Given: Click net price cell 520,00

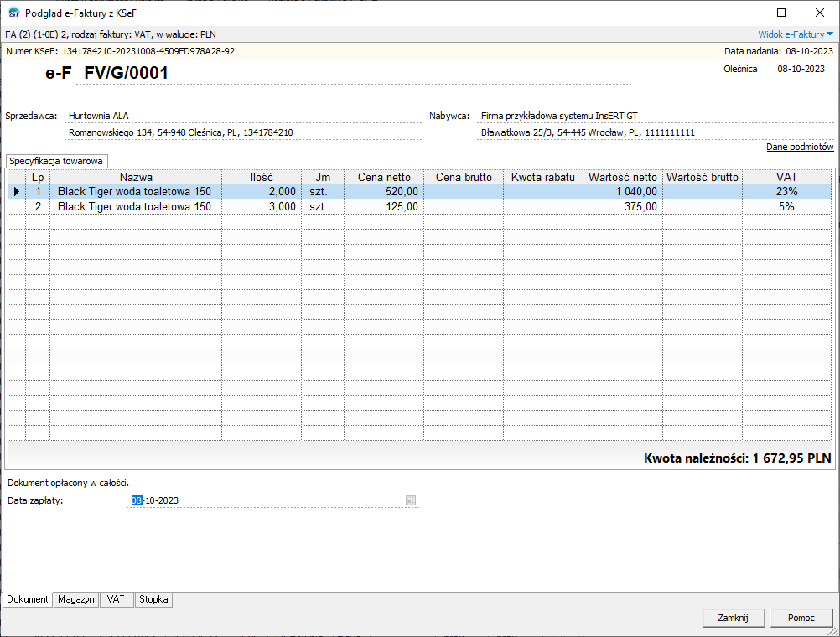Looking at the screenshot, I should [x=384, y=191].
